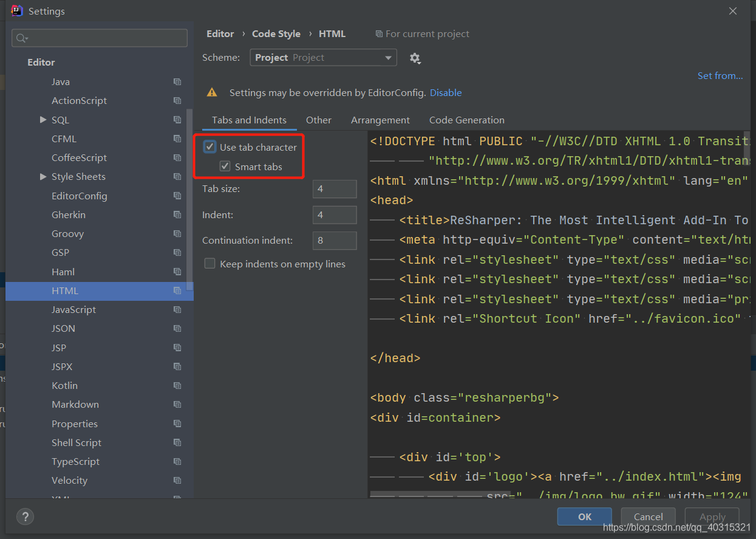Click the copy icon in CFML row
This screenshot has height=539, width=756.
coord(177,139)
